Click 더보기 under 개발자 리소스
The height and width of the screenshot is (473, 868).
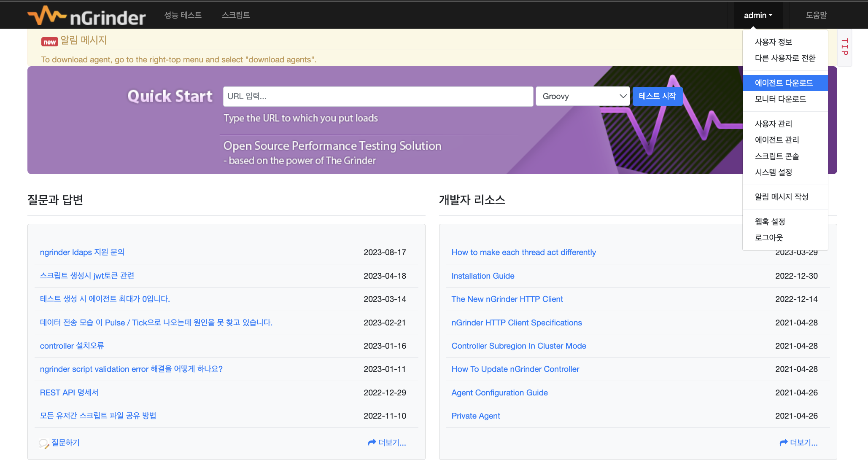tap(799, 443)
